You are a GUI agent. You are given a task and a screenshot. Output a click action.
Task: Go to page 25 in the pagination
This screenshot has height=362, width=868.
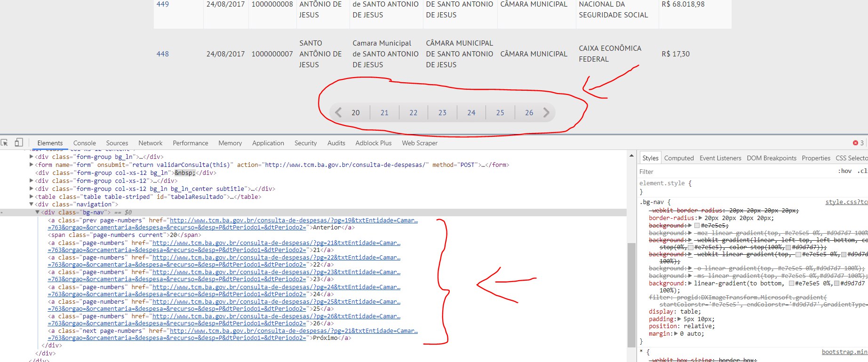tap(500, 113)
